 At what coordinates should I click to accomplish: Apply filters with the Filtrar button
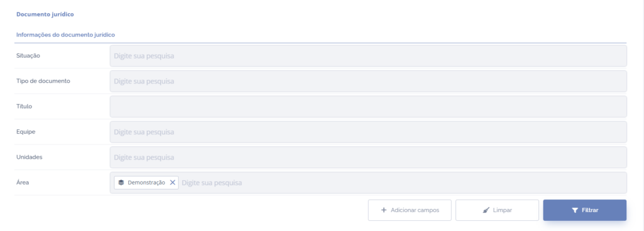pos(585,210)
